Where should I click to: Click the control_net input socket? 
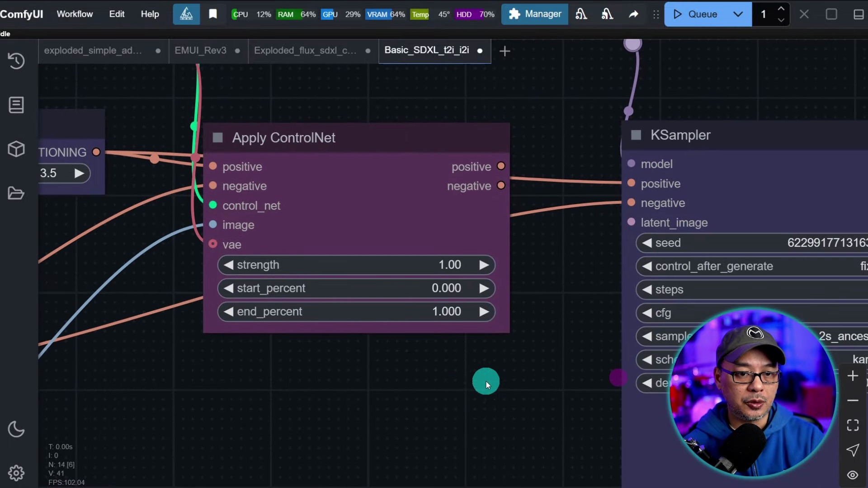(213, 205)
